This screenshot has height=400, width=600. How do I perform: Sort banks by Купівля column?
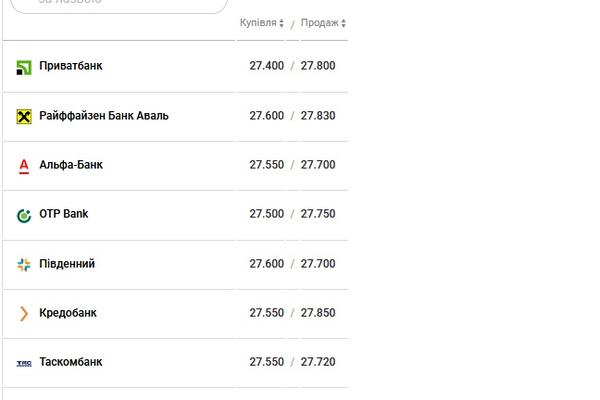[x=258, y=23]
